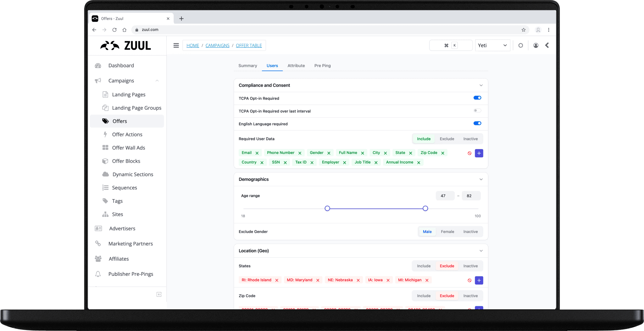This screenshot has height=331, width=644.
Task: Click the minimum age slider handle
Action: pos(327,209)
